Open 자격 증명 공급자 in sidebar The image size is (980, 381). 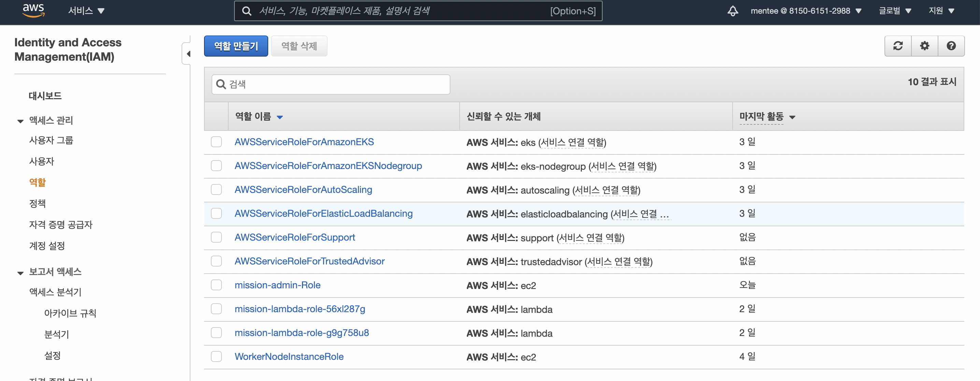(x=61, y=225)
